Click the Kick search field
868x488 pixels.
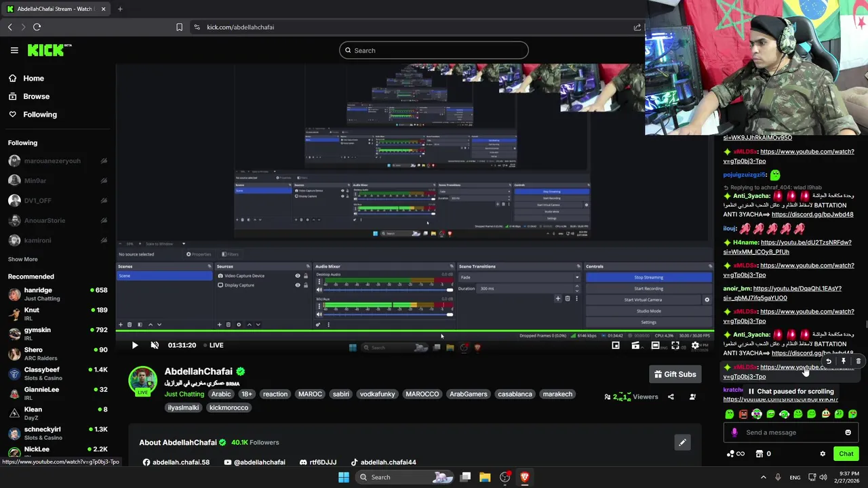(x=434, y=50)
